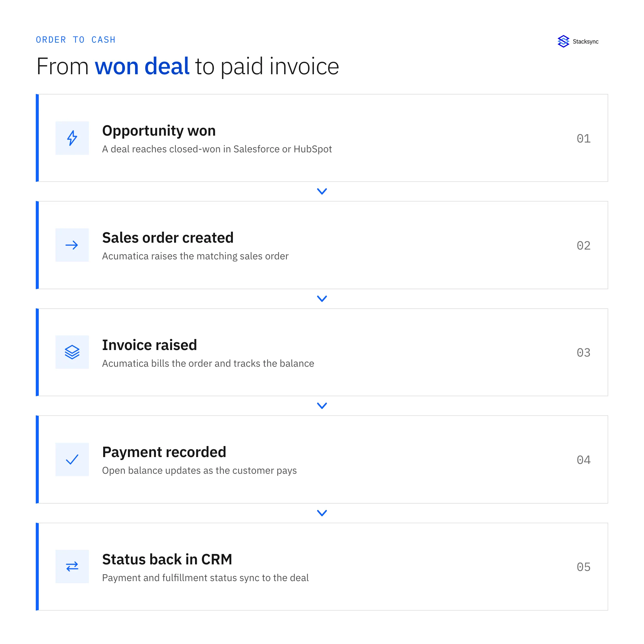The image size is (644, 644).
Task: Click the lightning bolt icon for Opportunity won
Action: tap(72, 138)
